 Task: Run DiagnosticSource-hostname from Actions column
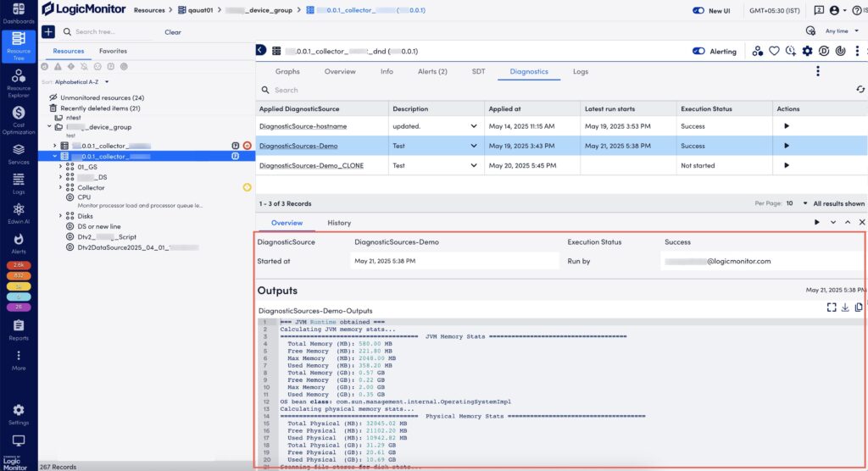[x=787, y=126]
